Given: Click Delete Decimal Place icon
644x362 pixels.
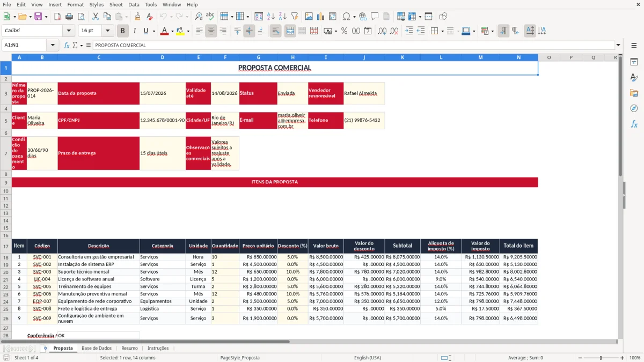Looking at the screenshot, I should (394, 31).
